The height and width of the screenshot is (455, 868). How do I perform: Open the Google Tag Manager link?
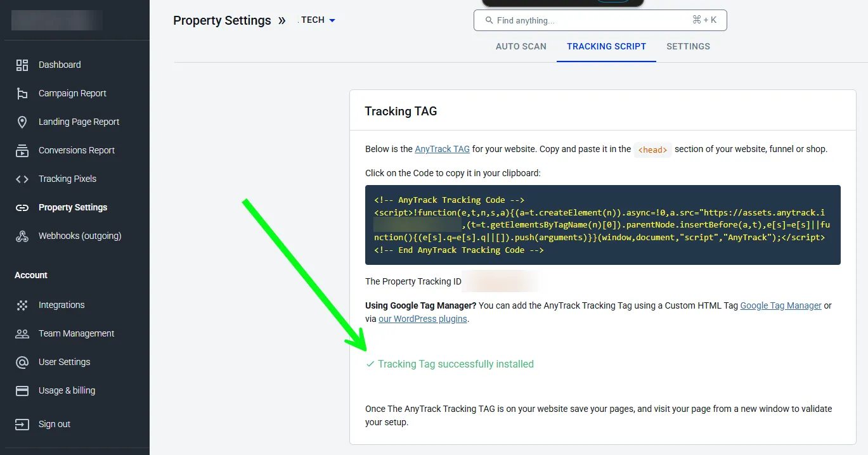781,305
